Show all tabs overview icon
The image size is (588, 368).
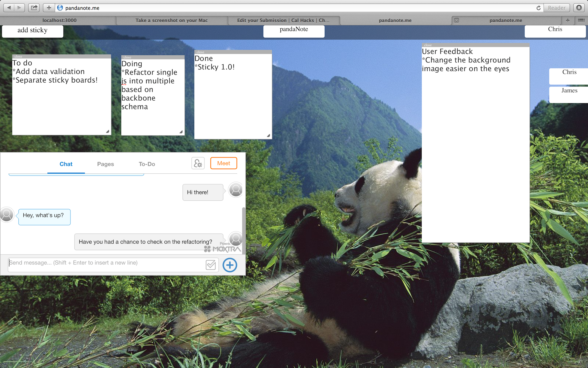click(x=581, y=20)
